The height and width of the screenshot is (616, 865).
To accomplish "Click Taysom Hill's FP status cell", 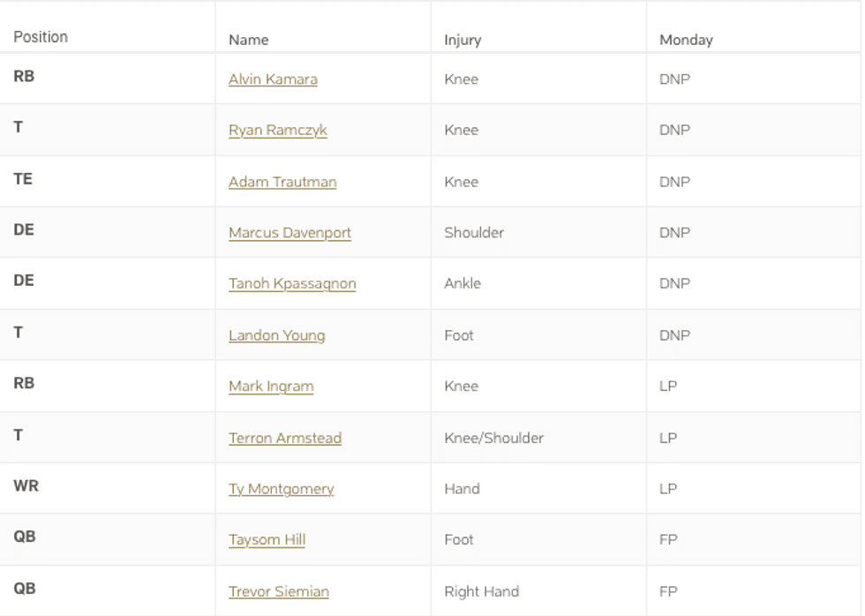I will pyautogui.click(x=672, y=539).
